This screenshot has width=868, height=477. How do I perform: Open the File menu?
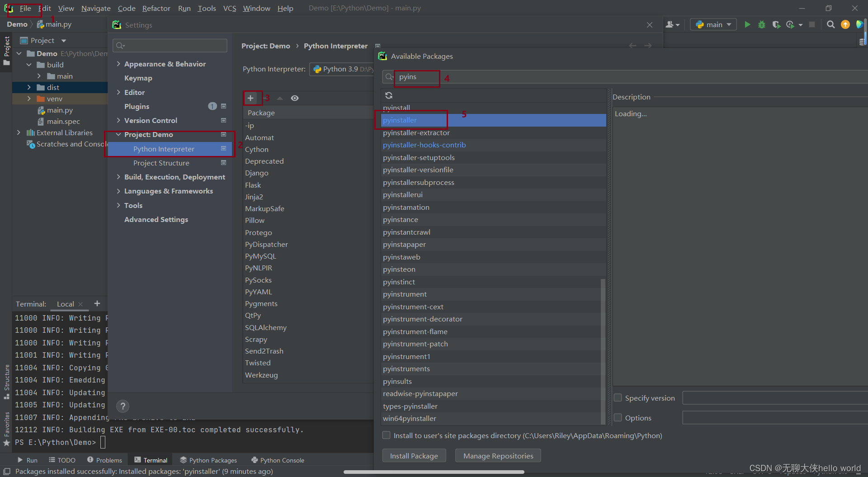click(x=25, y=8)
